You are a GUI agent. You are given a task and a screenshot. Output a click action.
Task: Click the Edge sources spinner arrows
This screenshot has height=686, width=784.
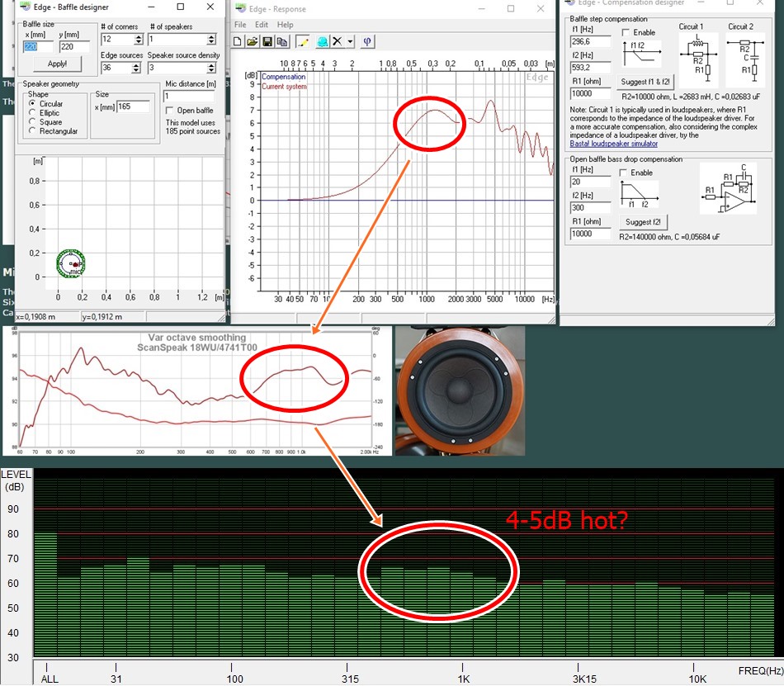tap(136, 68)
